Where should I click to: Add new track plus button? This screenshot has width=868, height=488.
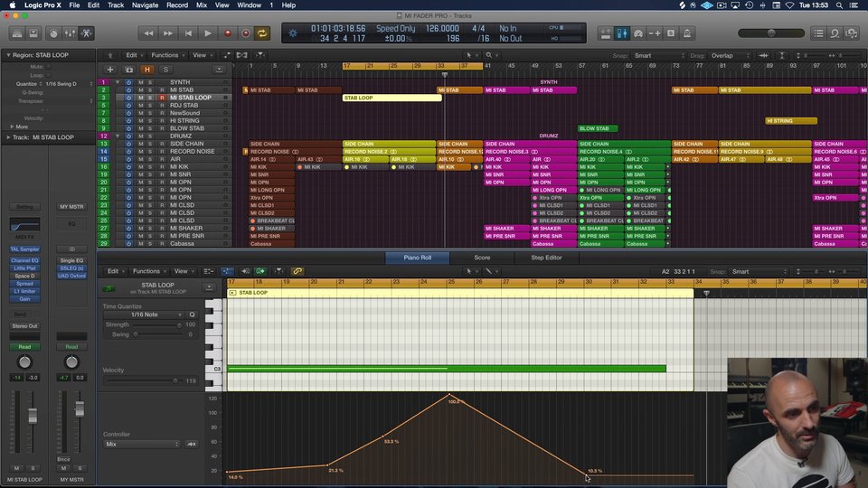point(110,70)
